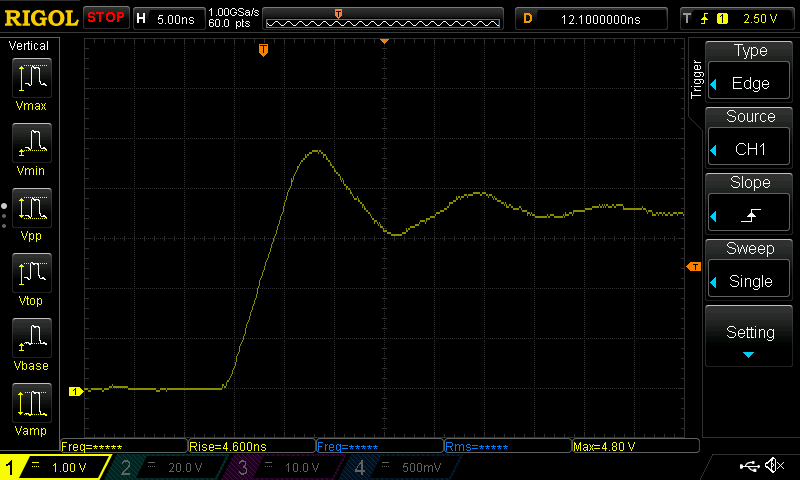Select the Vbase measurement icon

coord(31,343)
